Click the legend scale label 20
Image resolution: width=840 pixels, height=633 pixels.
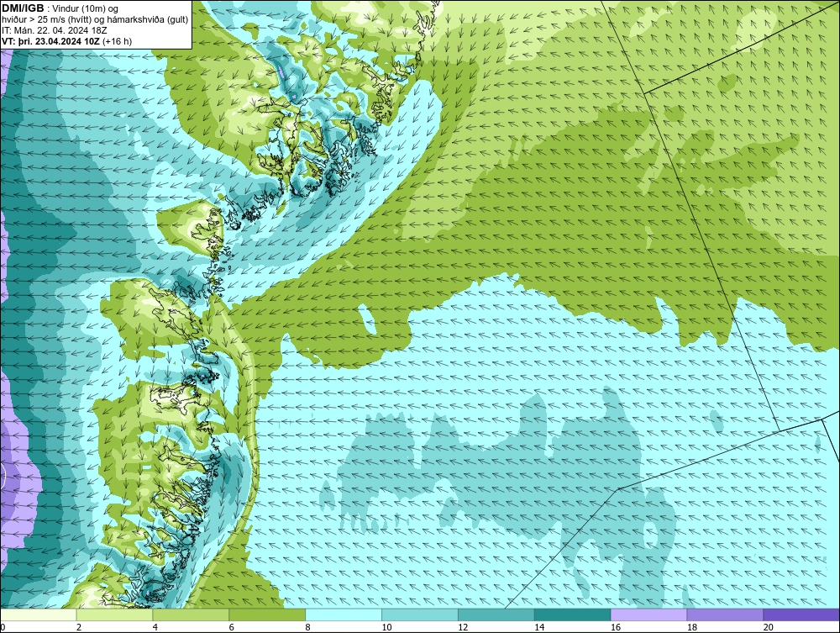(x=769, y=627)
